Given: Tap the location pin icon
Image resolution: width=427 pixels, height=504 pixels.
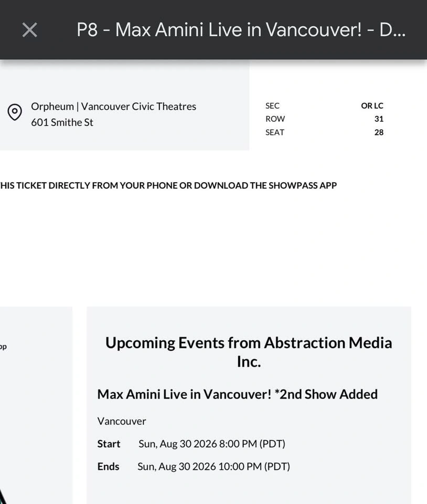Looking at the screenshot, I should coord(15,112).
